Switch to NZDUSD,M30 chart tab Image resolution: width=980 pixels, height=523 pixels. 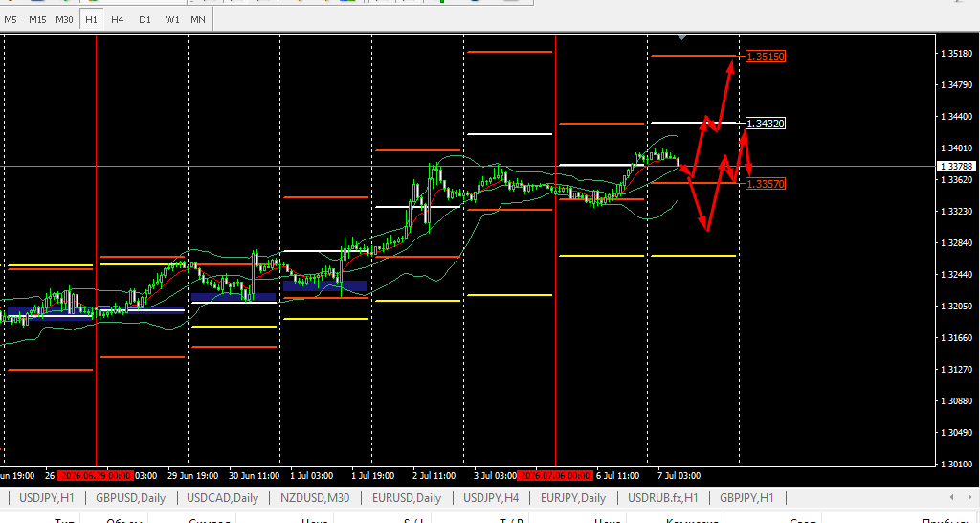pyautogui.click(x=315, y=498)
